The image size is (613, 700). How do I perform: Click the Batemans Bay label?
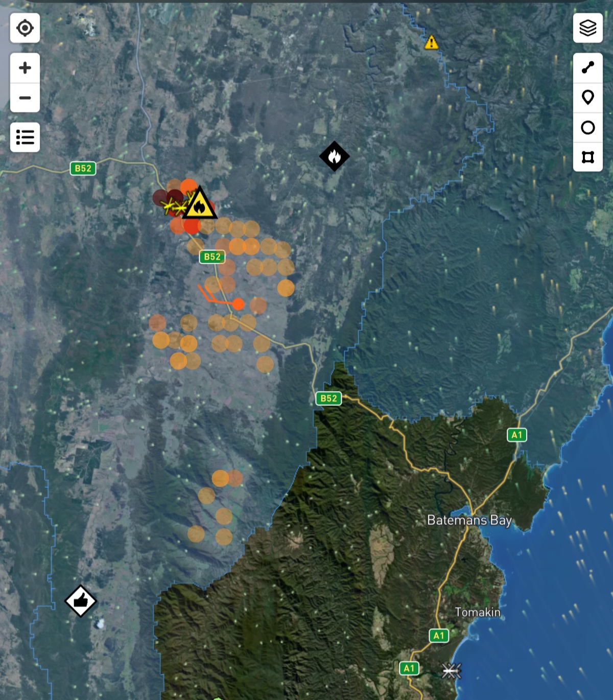click(469, 520)
